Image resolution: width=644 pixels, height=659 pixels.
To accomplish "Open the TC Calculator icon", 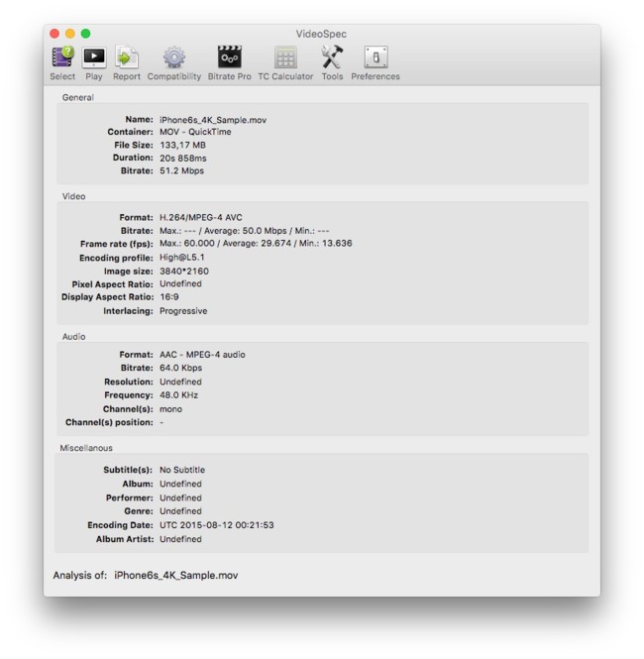I will click(285, 56).
